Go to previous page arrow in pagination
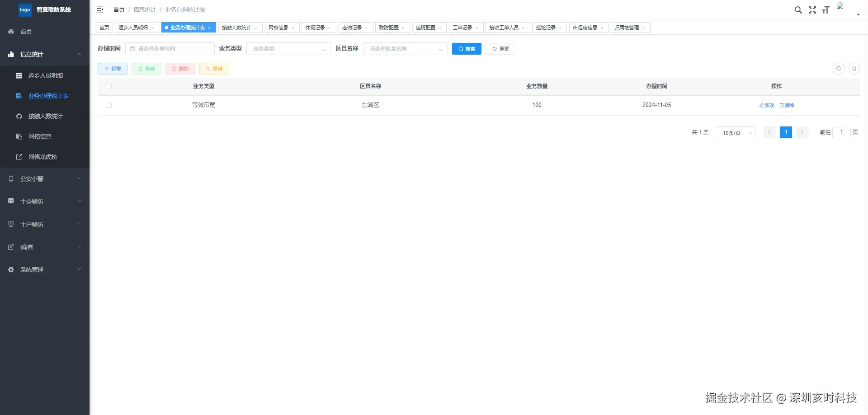The height and width of the screenshot is (415, 868). 769,132
